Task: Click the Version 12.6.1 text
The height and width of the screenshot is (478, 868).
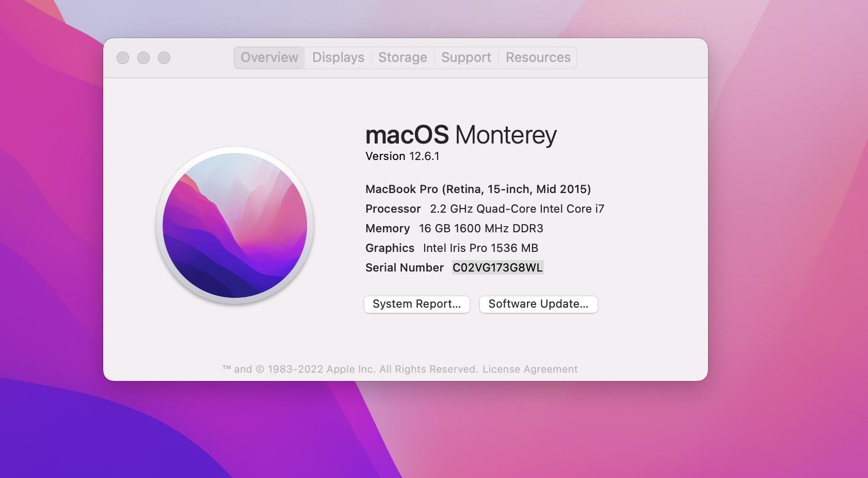Action: [x=403, y=156]
